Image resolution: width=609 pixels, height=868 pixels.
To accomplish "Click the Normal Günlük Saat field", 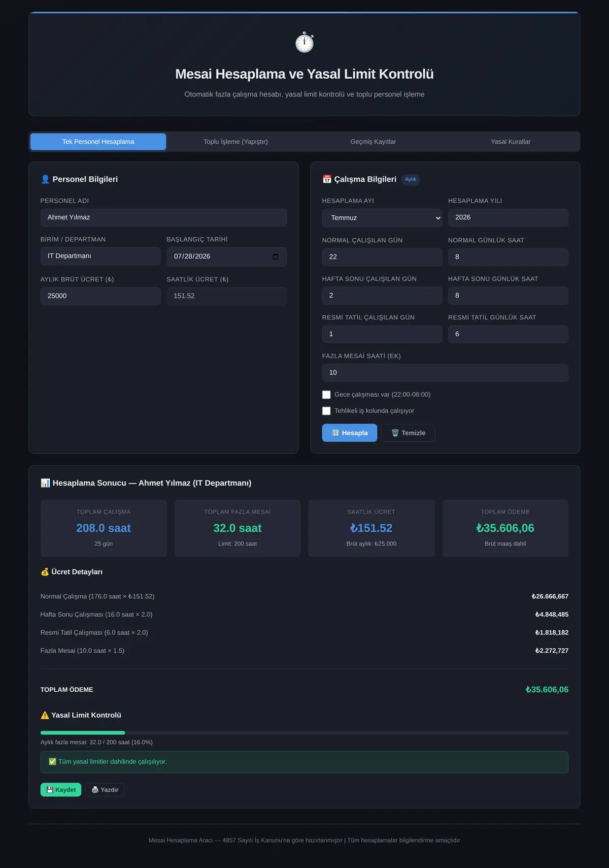I will pyautogui.click(x=508, y=257).
